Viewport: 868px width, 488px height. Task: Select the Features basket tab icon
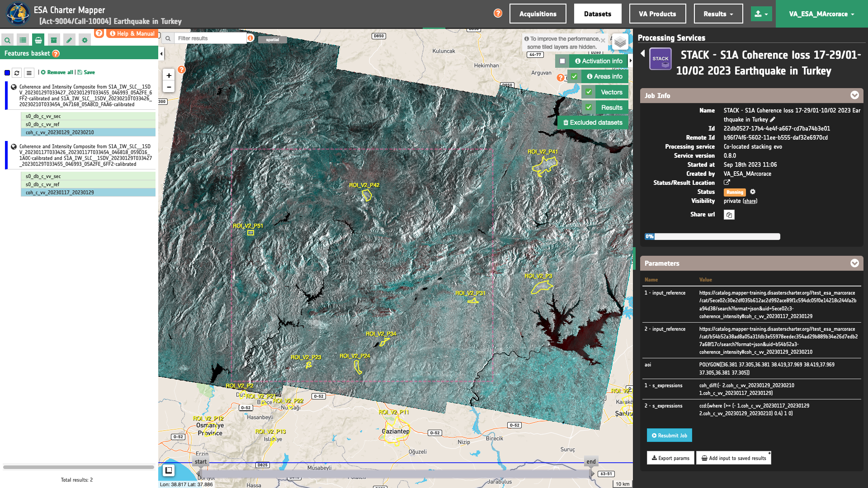(x=38, y=40)
